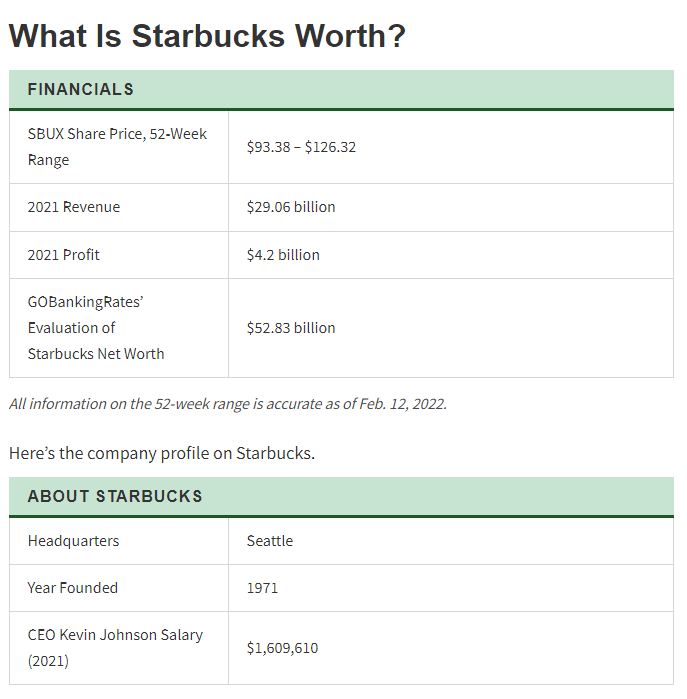Click the 2021 Profit row label

tap(63, 255)
